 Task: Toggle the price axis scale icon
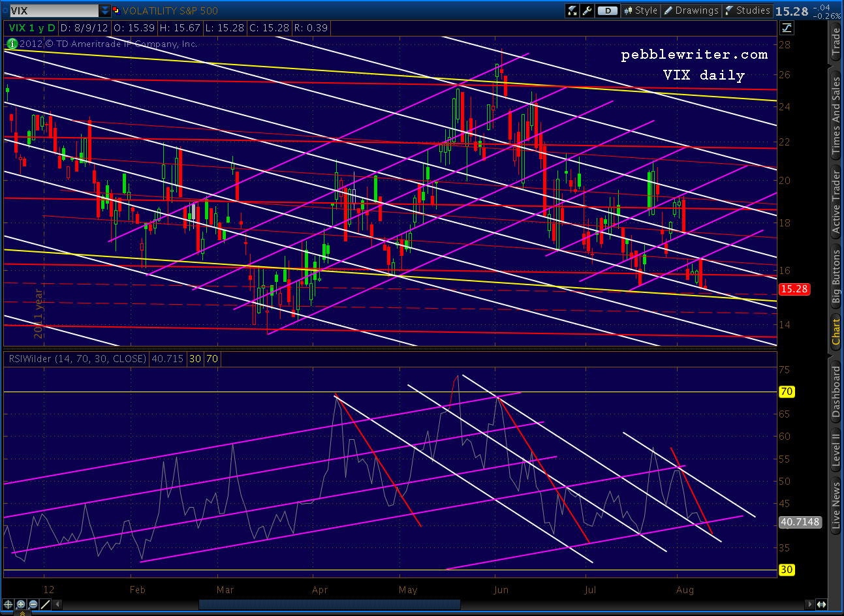coord(787,27)
